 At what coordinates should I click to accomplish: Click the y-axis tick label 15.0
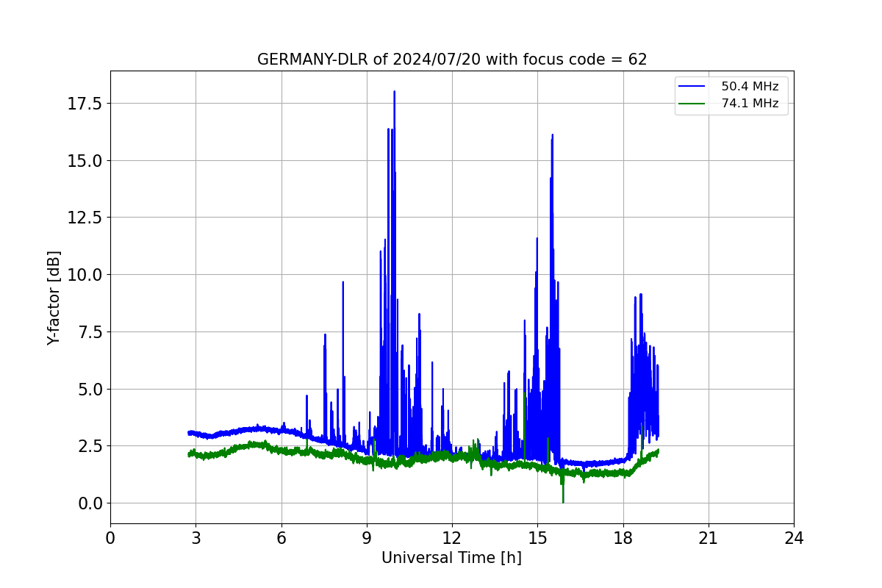click(x=85, y=160)
